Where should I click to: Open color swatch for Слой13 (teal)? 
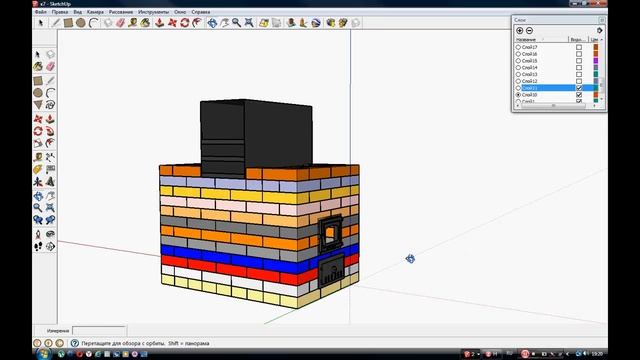pos(596,74)
